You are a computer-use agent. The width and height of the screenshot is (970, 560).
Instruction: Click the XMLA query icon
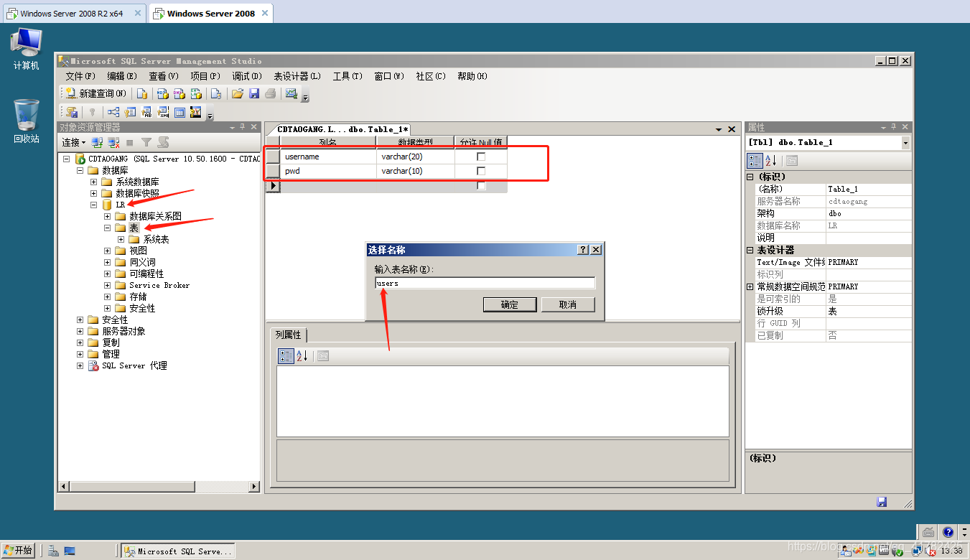point(196,93)
